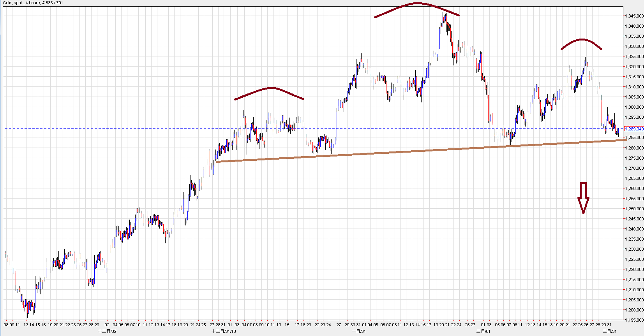Image resolution: width=644 pixels, height=336 pixels.
Task: Click the 1,300.000 price axis label
Action: (x=634, y=107)
